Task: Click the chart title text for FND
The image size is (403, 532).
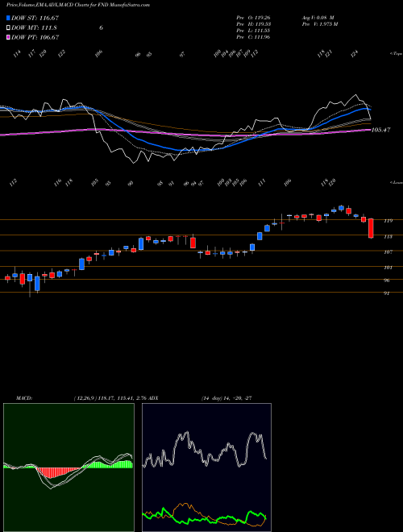Action: click(x=78, y=5)
